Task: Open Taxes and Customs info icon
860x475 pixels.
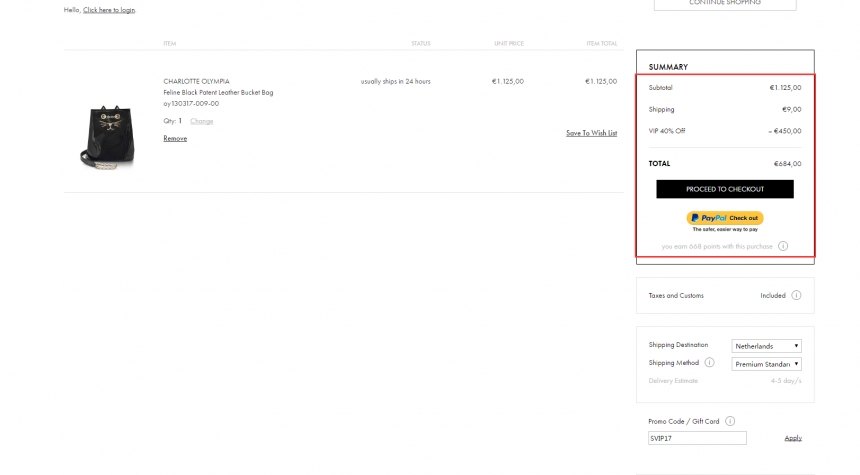Action: coord(796,295)
